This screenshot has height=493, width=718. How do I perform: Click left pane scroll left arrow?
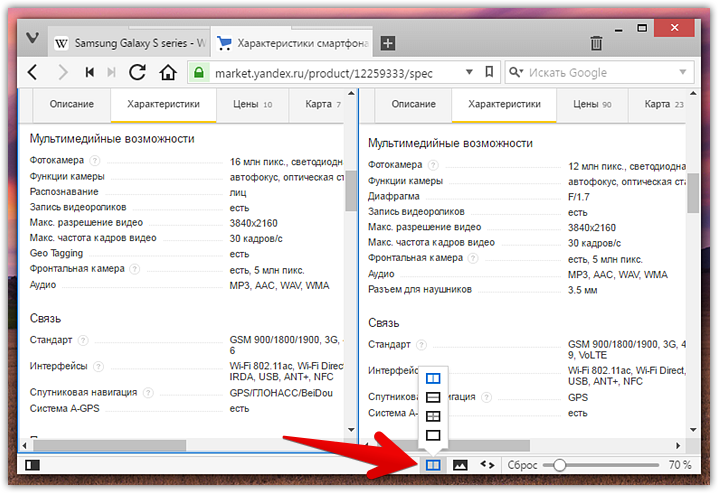tap(24, 445)
